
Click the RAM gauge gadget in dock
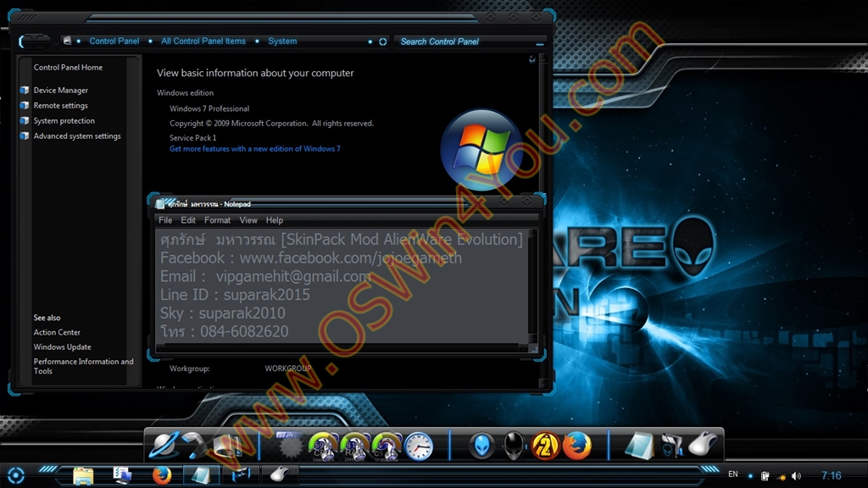click(x=354, y=446)
